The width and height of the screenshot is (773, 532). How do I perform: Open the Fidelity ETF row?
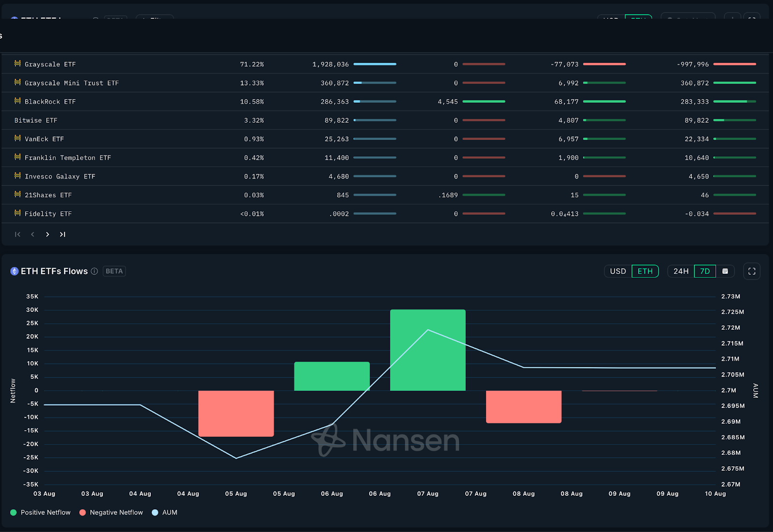click(x=385, y=213)
